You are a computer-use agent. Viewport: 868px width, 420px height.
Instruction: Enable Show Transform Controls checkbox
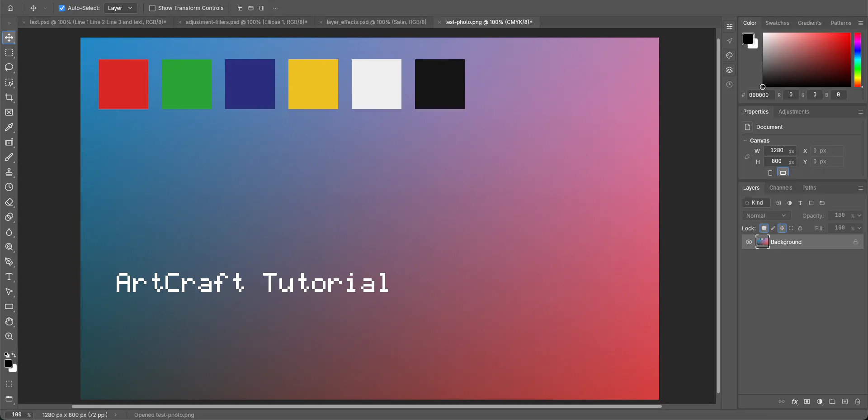pyautogui.click(x=152, y=8)
